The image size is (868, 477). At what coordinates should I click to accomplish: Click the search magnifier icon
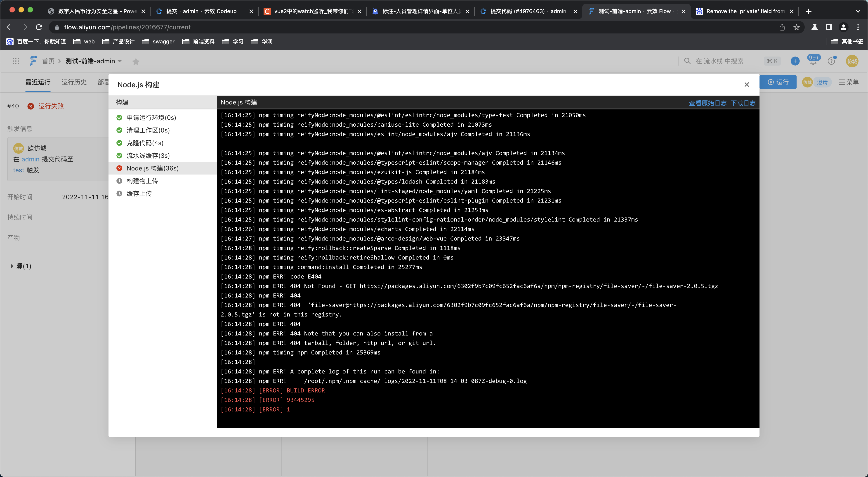tap(687, 61)
